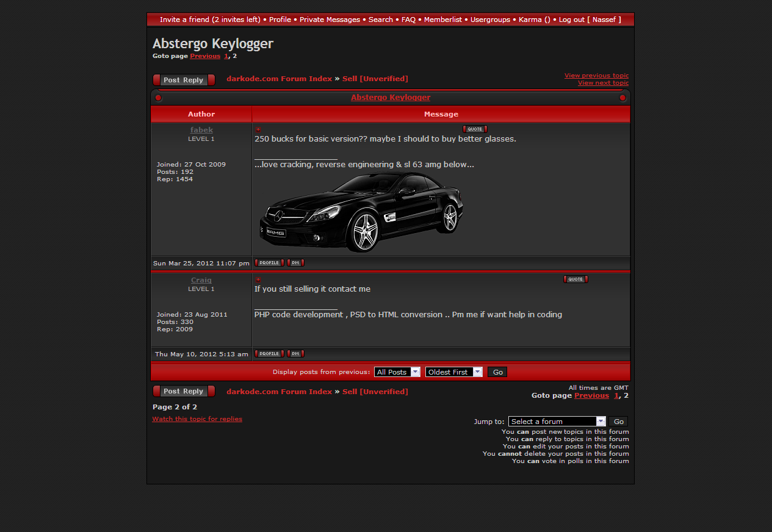Screen dimensions: 772x532
Task: Click the PM icon under fabek's post
Action: [295, 263]
